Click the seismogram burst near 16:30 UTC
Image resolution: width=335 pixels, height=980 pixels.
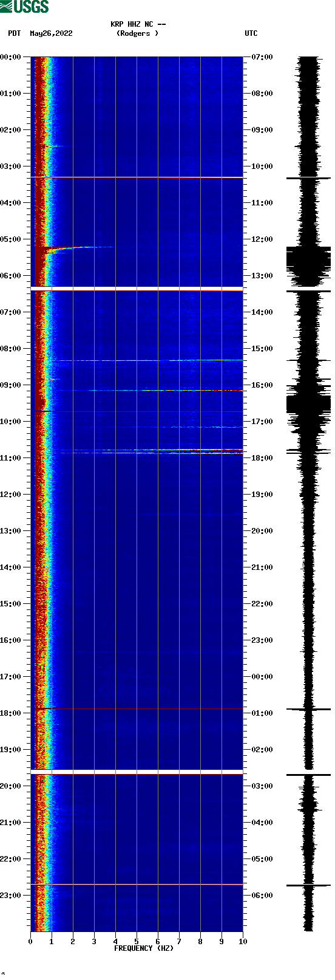coord(308,403)
